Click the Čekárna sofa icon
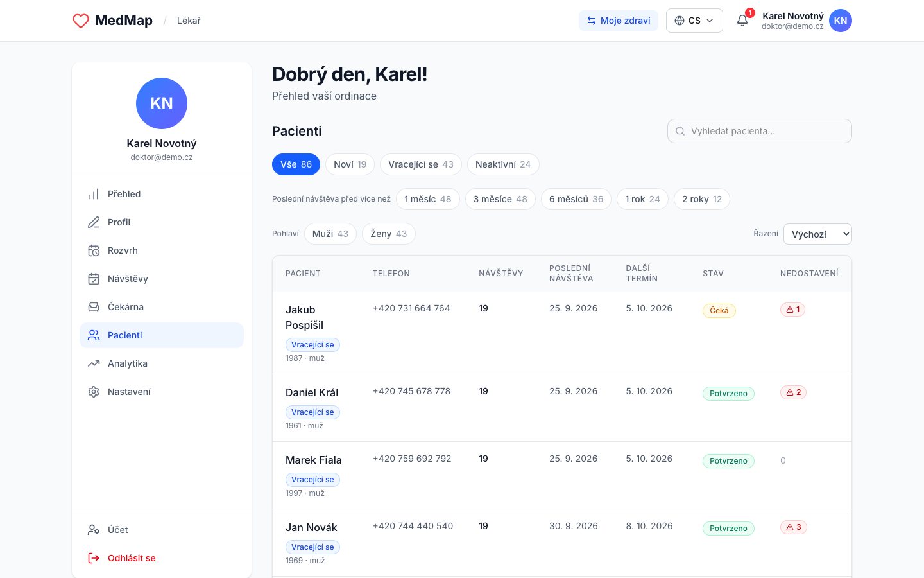The image size is (924, 578). (94, 307)
